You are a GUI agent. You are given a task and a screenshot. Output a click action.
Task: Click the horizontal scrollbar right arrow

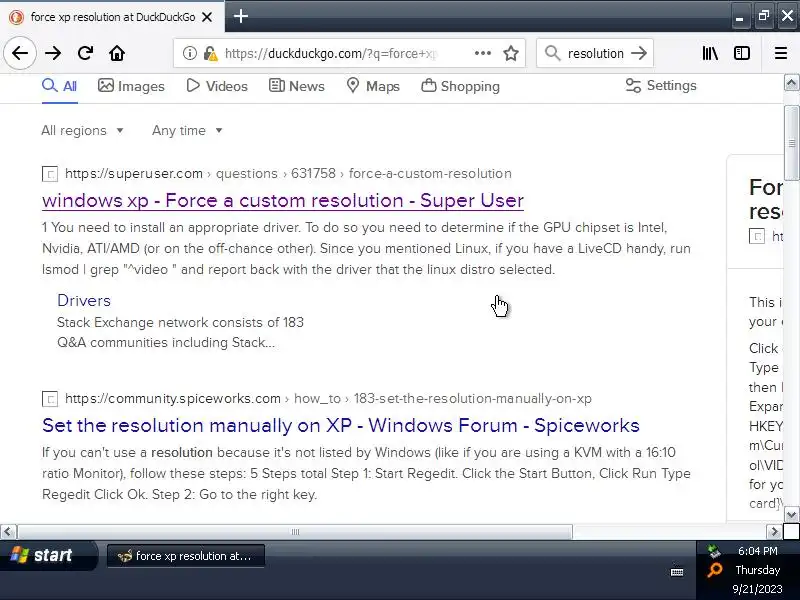click(x=774, y=532)
